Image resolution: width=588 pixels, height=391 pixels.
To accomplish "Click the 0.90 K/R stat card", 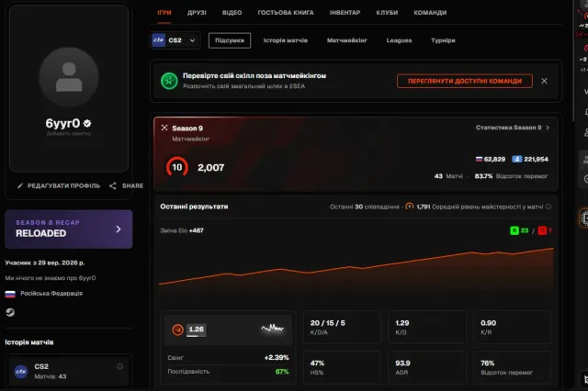I will coord(513,327).
